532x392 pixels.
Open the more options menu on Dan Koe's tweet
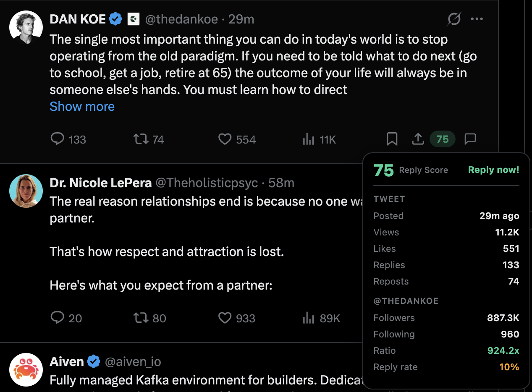[477, 19]
